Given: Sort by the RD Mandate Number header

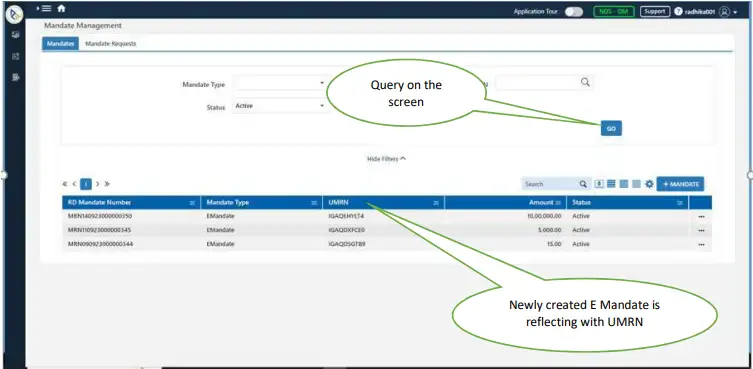Looking at the screenshot, I should click(x=99, y=203).
